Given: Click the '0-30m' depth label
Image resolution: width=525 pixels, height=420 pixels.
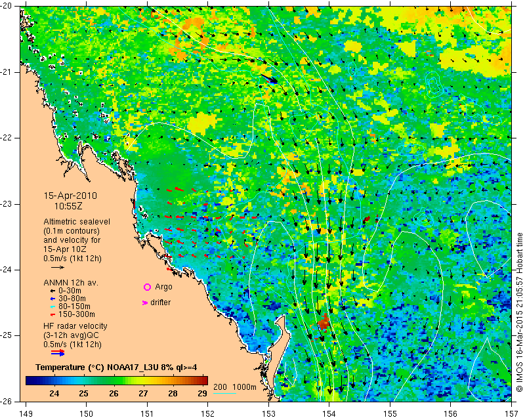Looking at the screenshot, I should pos(70,291).
